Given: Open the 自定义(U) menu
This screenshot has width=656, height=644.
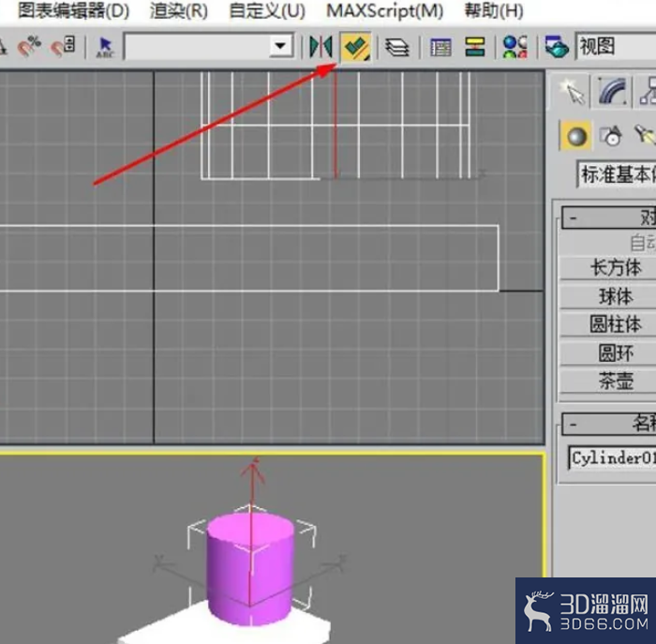Looking at the screenshot, I should (267, 10).
